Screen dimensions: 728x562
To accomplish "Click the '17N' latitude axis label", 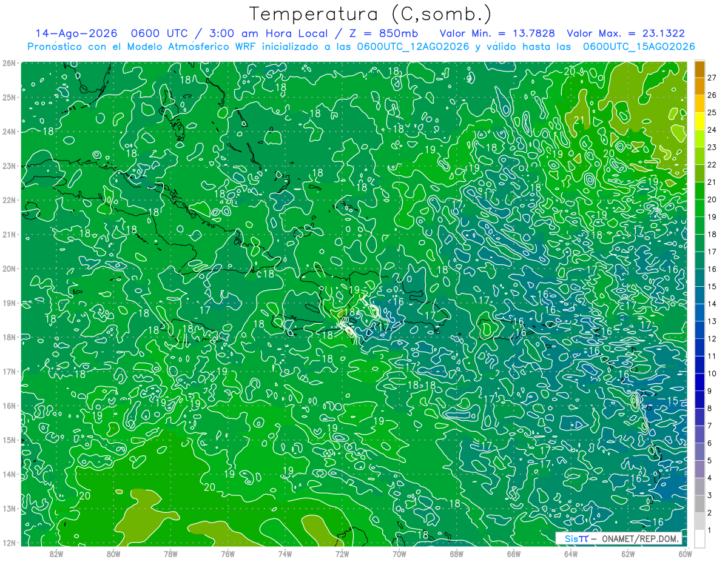I will click(x=8, y=372).
